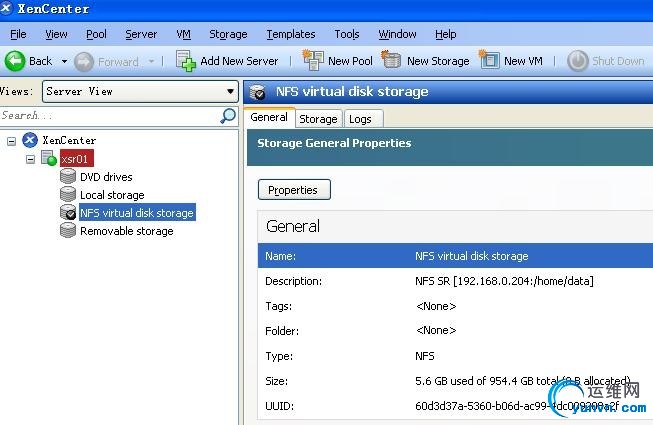Open the View menu
The height and width of the screenshot is (425, 653).
coord(56,34)
